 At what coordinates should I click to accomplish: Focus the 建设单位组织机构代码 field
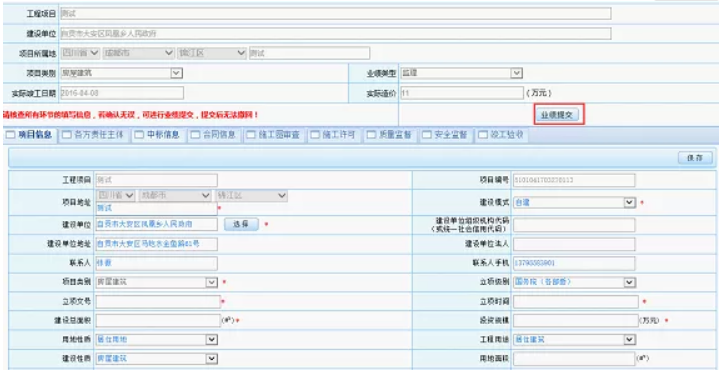tap(574, 225)
